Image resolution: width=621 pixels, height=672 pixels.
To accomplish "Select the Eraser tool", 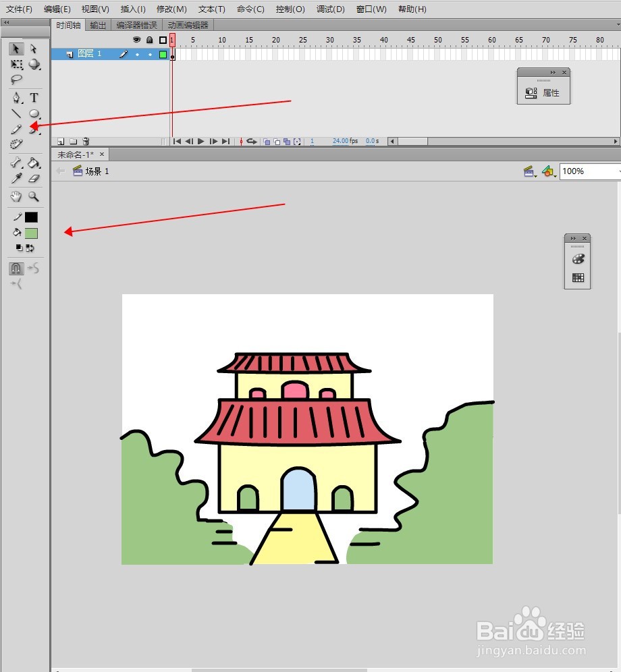I will point(34,178).
